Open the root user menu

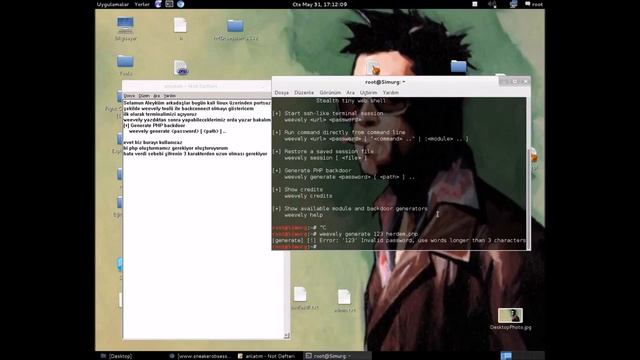(534, 4)
